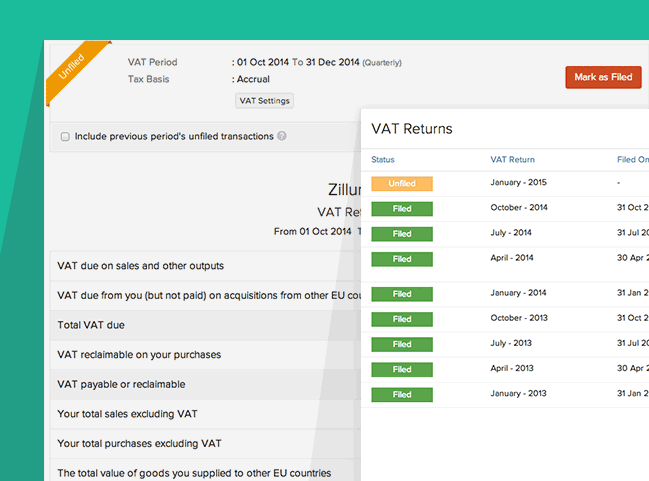Click the Filed badge for July - 2013

402,344
